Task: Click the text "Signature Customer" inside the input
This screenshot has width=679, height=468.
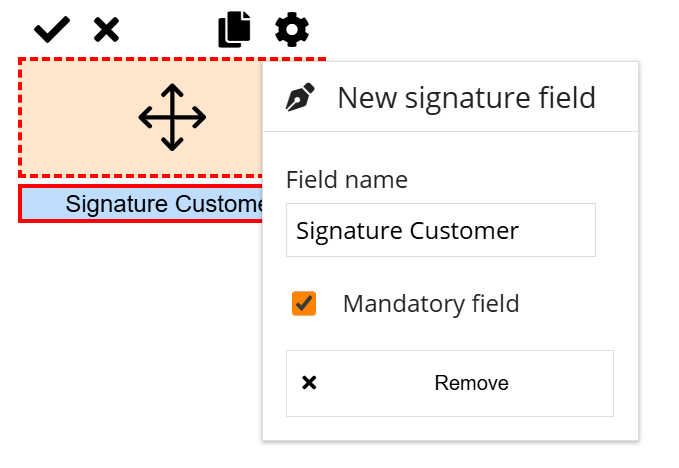Action: 407,231
